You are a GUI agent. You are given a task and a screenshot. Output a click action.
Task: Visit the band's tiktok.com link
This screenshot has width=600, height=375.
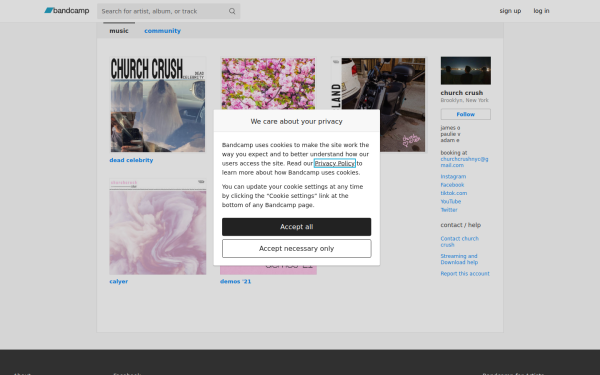pos(453,193)
